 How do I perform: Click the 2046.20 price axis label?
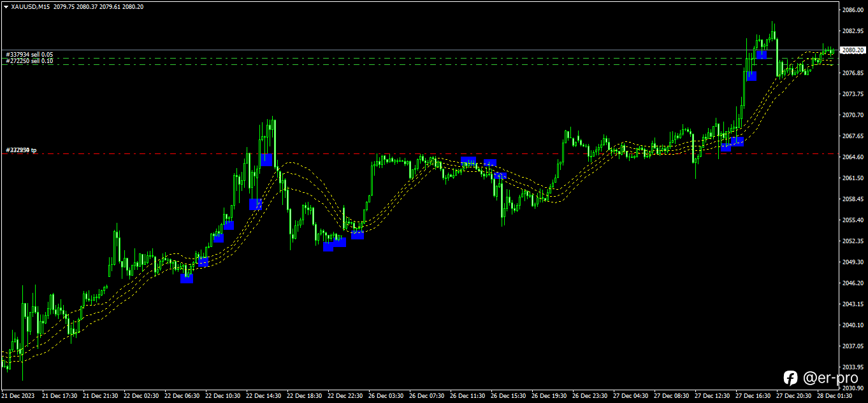pos(852,283)
